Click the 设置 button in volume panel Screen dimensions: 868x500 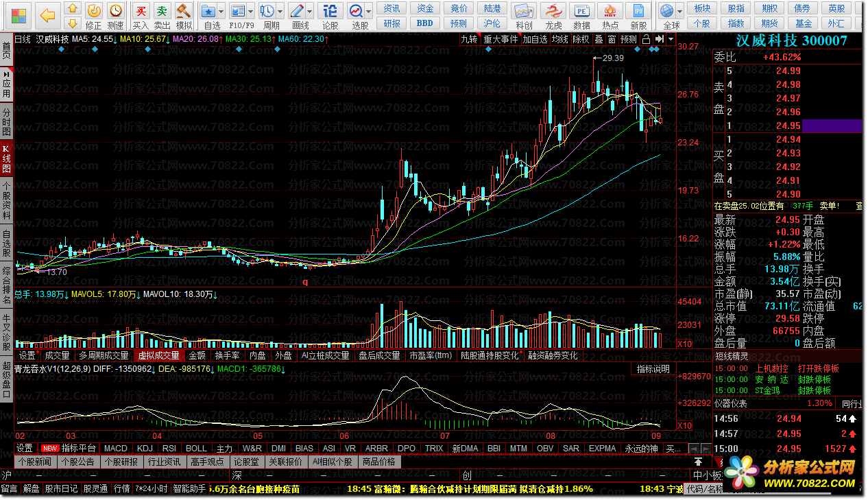27,355
